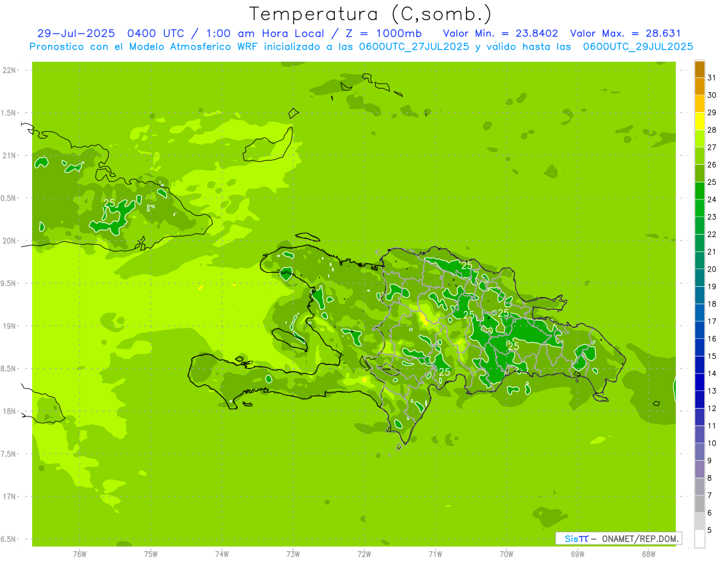Click the '69W' longitude label
728x562 pixels.
point(578,554)
